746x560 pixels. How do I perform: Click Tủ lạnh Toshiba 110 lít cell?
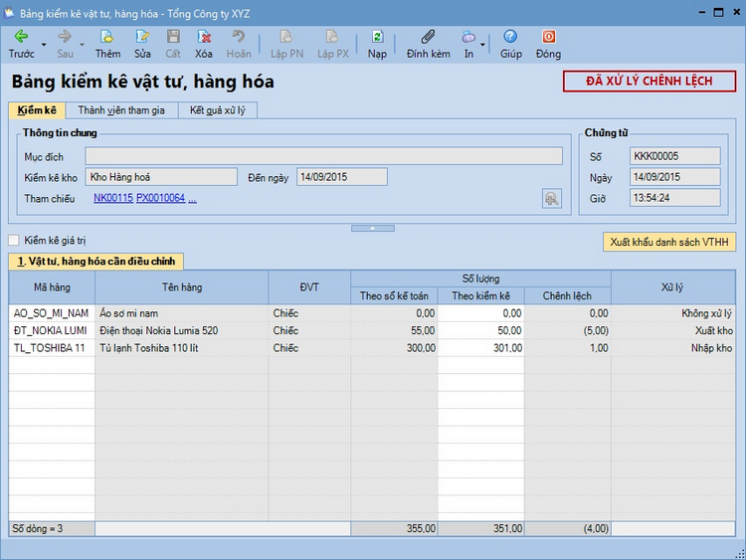coord(182,348)
